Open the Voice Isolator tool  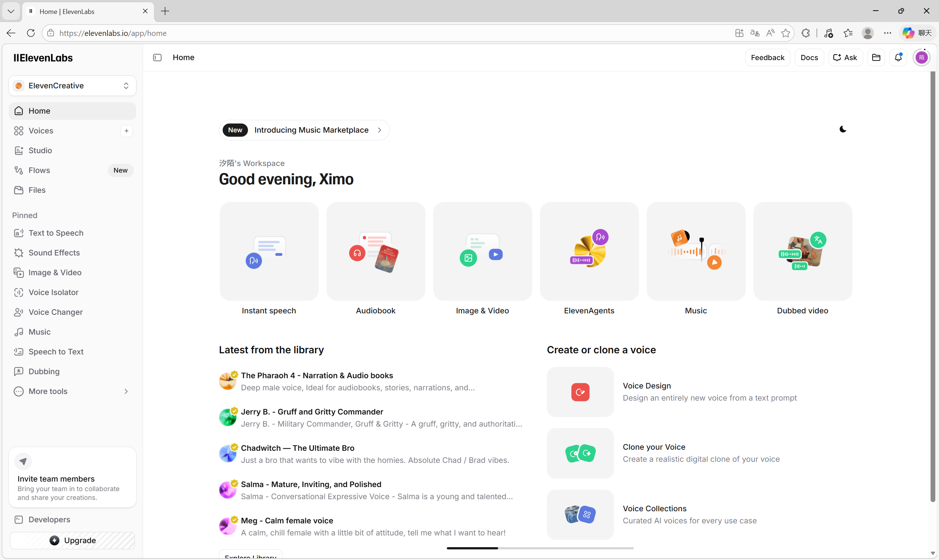tap(72, 292)
